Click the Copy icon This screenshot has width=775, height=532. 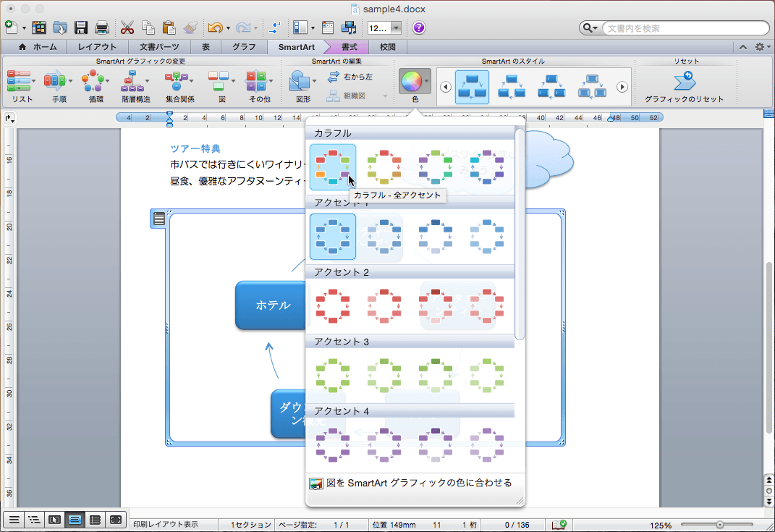pos(148,28)
